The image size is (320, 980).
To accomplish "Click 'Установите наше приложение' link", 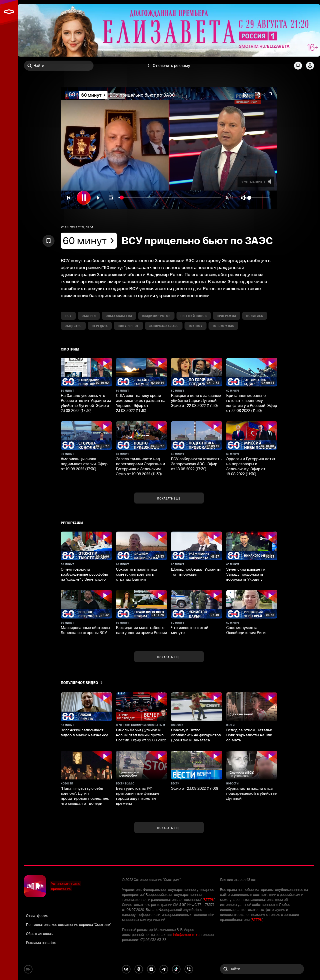I will (x=65, y=886).
